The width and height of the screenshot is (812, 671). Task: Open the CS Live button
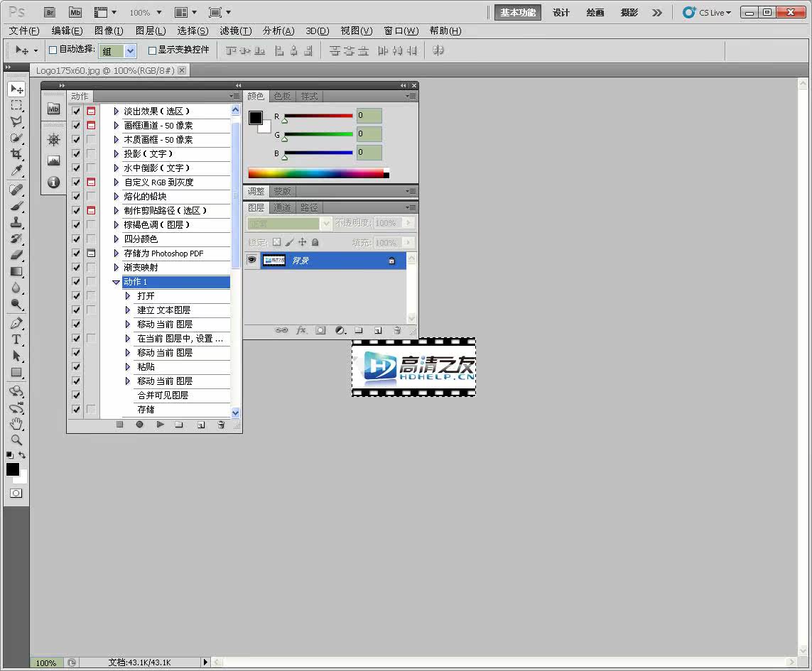pos(707,13)
